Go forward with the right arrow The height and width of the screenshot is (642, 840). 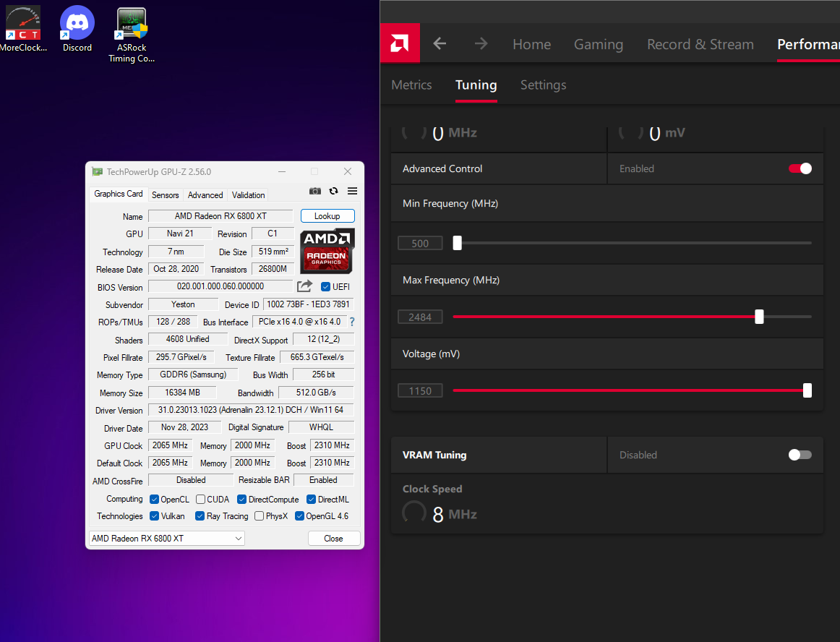[481, 43]
